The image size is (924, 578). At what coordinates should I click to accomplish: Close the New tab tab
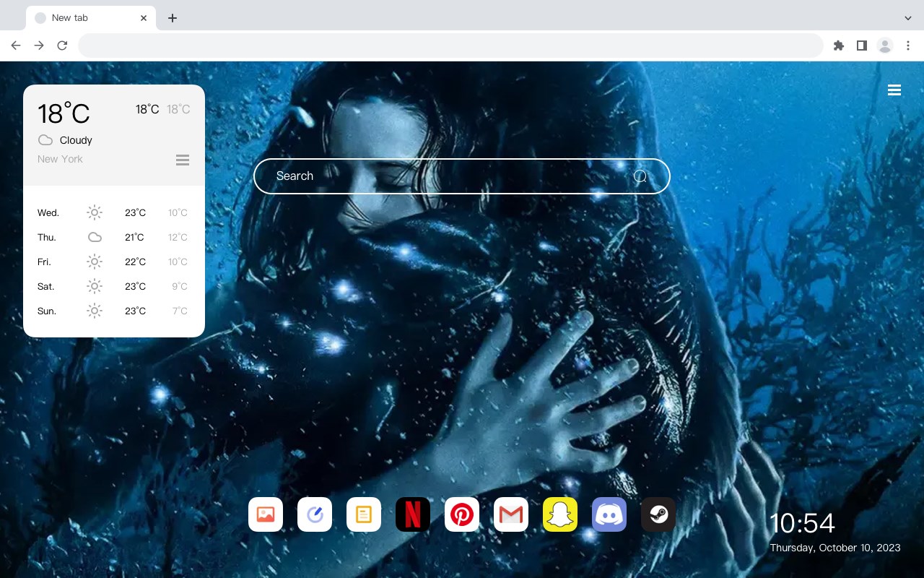(144, 18)
